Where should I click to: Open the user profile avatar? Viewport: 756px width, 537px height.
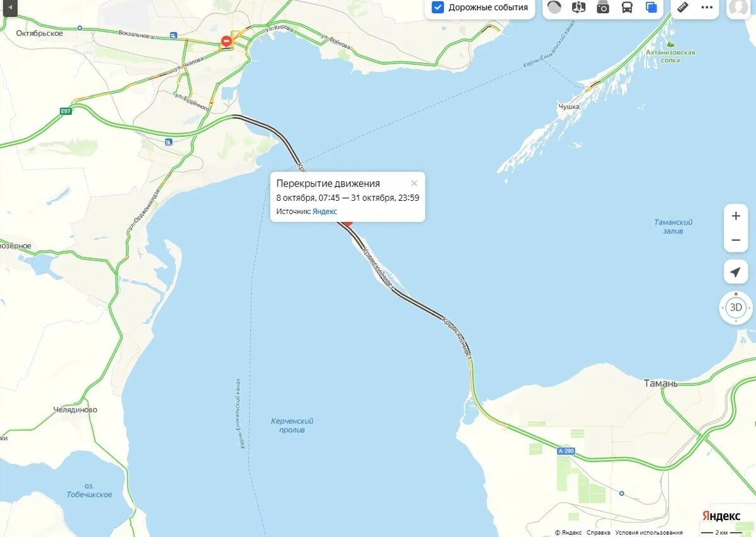pyautogui.click(x=738, y=7)
